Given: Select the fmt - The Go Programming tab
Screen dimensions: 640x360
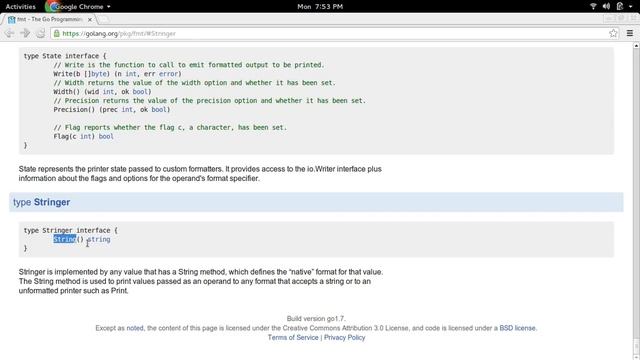Looking at the screenshot, I should pyautogui.click(x=50, y=19).
